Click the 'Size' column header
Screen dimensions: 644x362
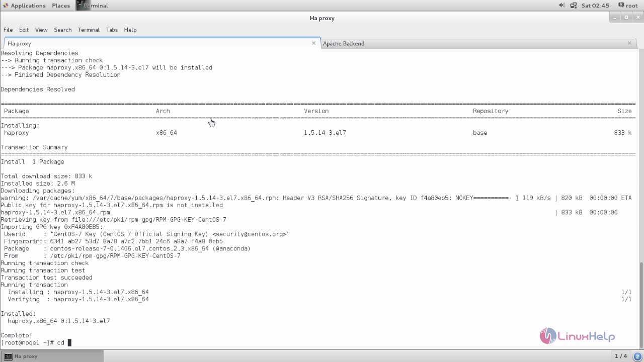(624, 111)
